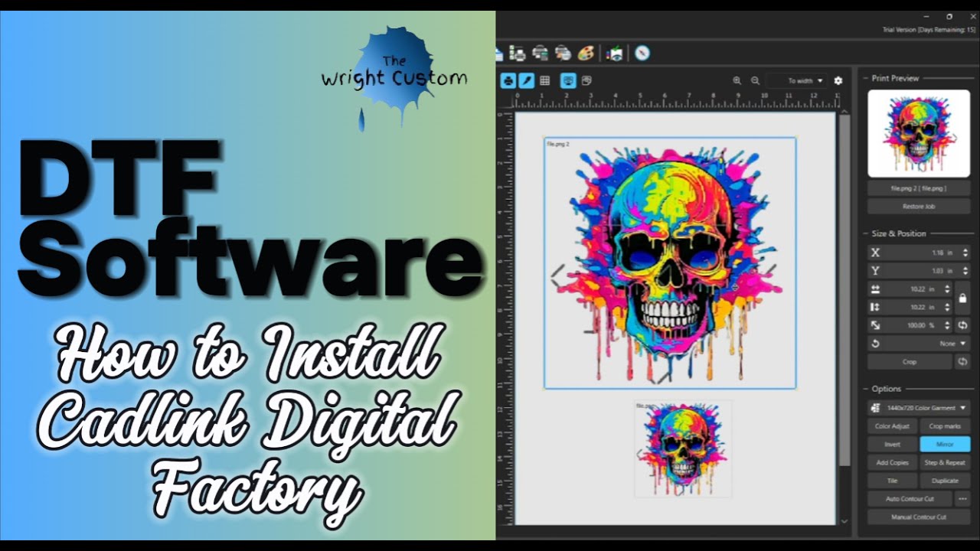Image resolution: width=980 pixels, height=551 pixels.
Task: Open the printer device icon in top toolbar
Action: click(x=541, y=53)
